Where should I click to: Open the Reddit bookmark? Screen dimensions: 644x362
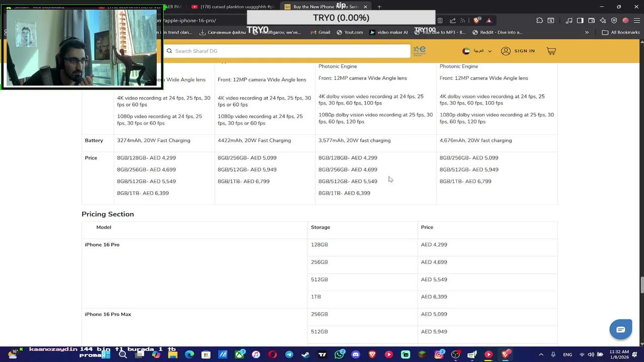[497, 32]
